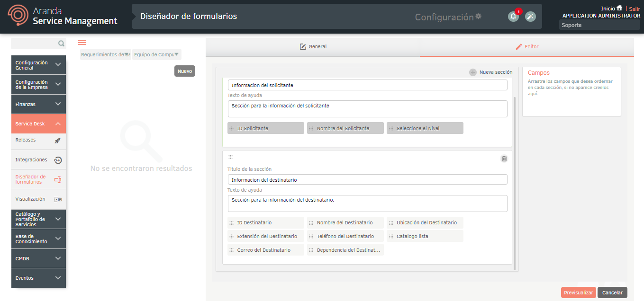644x301 pixels.
Task: Delete the destinatario section with trash icon
Action: click(x=504, y=159)
